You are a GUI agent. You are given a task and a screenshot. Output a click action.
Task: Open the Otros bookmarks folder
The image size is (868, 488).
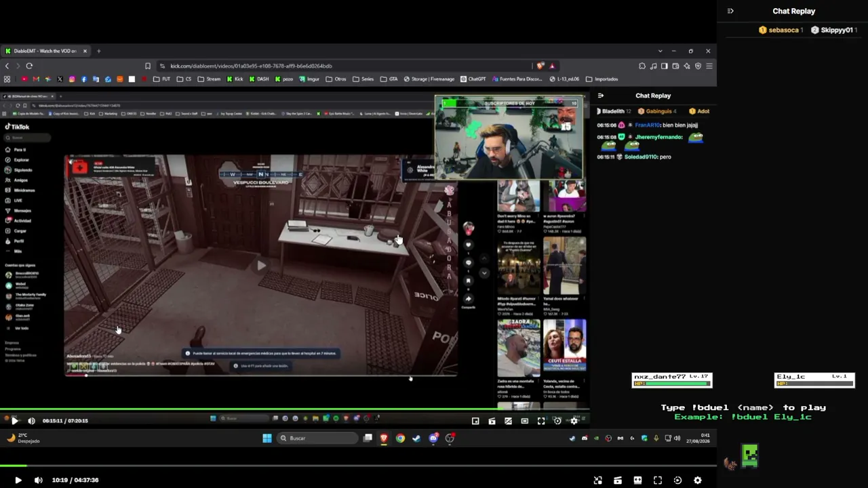click(336, 79)
